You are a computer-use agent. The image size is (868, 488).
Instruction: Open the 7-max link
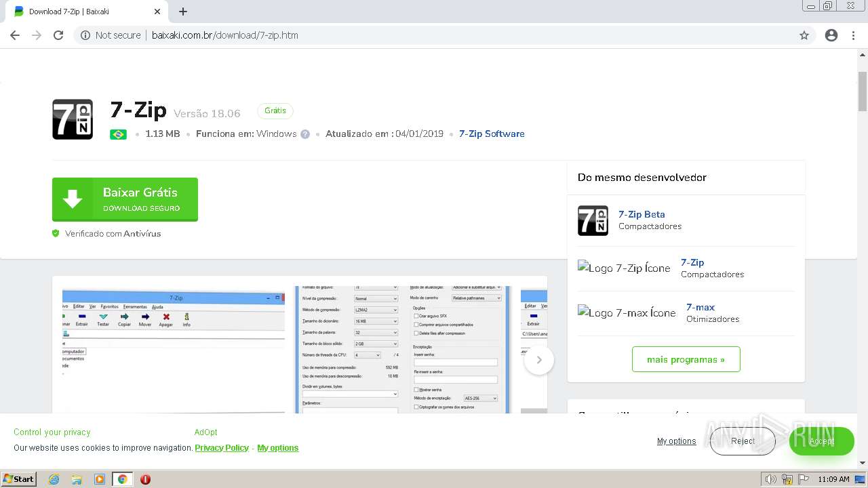click(701, 307)
